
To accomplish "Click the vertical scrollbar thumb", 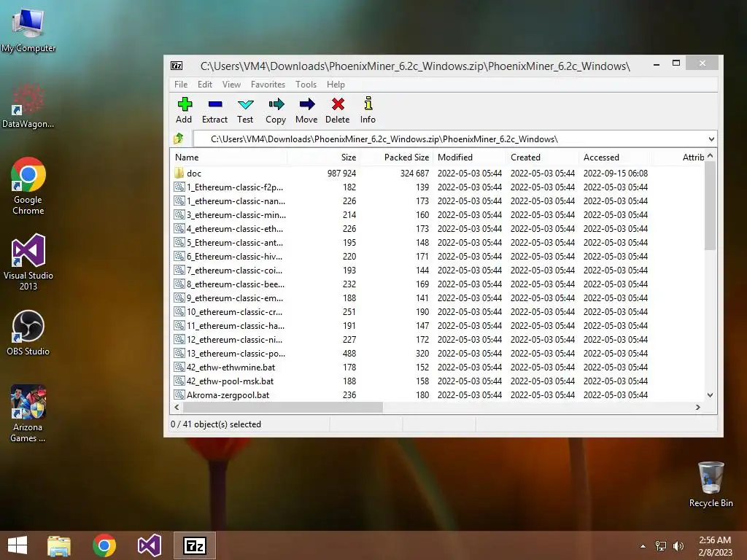I will tap(711, 205).
